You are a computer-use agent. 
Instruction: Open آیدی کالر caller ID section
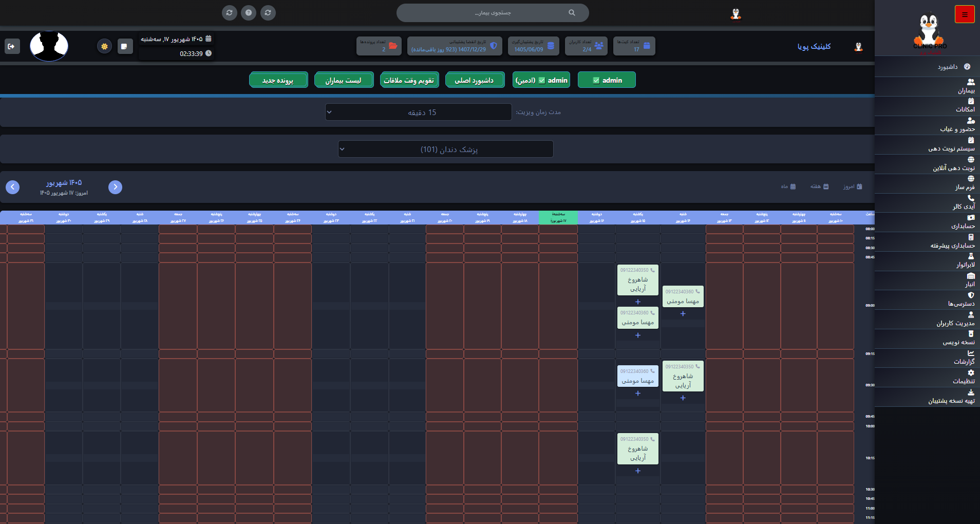coord(927,203)
